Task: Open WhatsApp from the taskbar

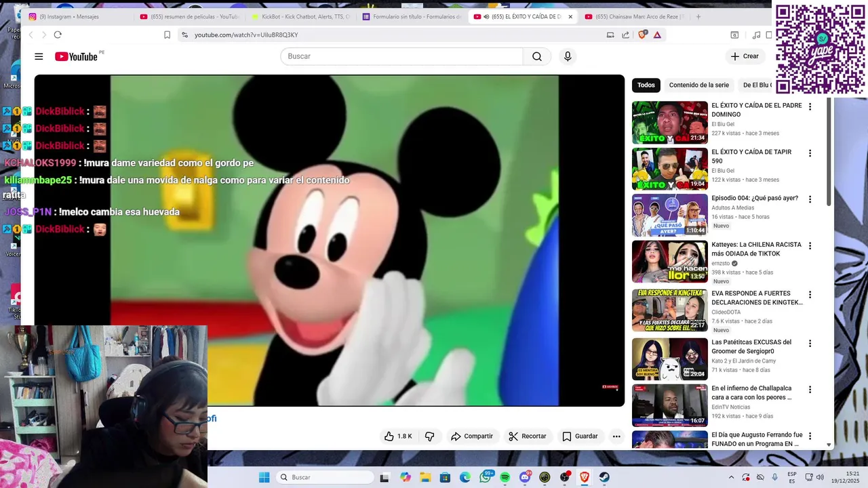Action: pos(485,477)
